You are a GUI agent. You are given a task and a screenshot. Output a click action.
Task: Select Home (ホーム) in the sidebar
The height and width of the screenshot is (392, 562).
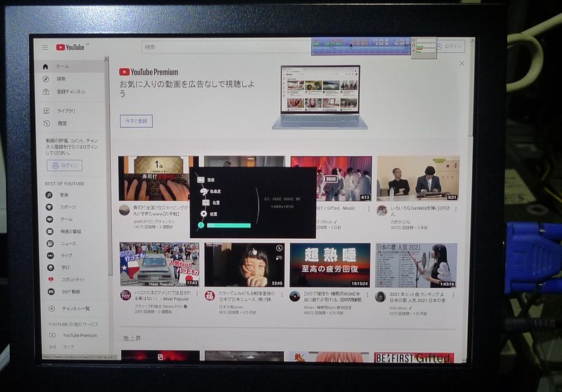point(62,67)
